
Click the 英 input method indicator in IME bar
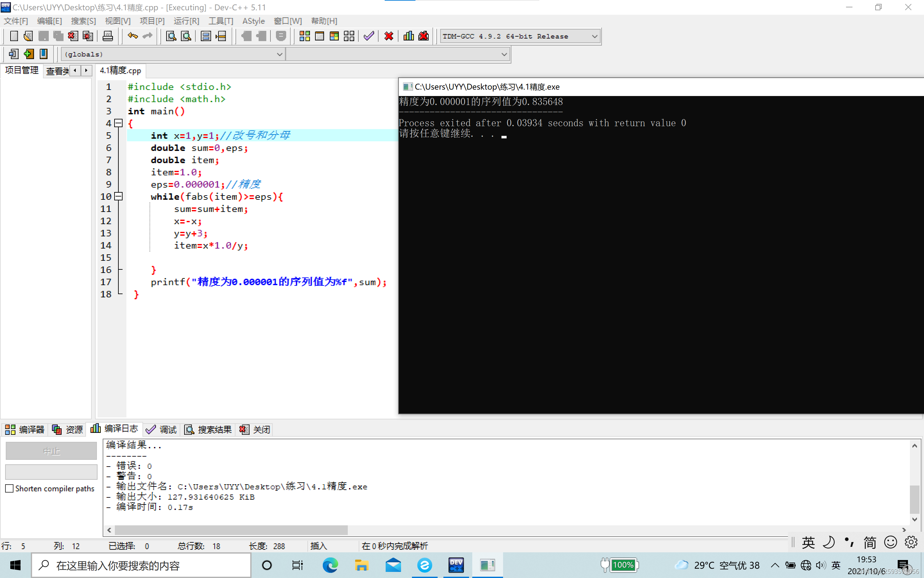click(809, 542)
